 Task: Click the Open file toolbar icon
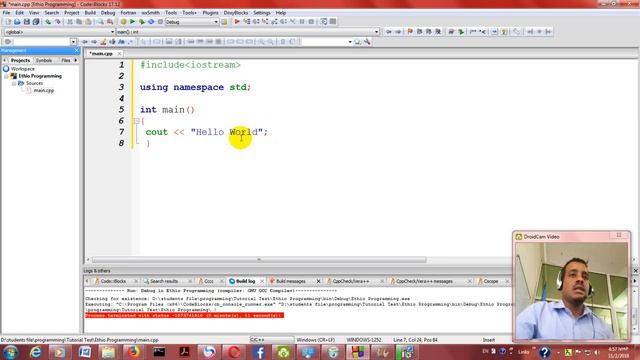point(17,22)
